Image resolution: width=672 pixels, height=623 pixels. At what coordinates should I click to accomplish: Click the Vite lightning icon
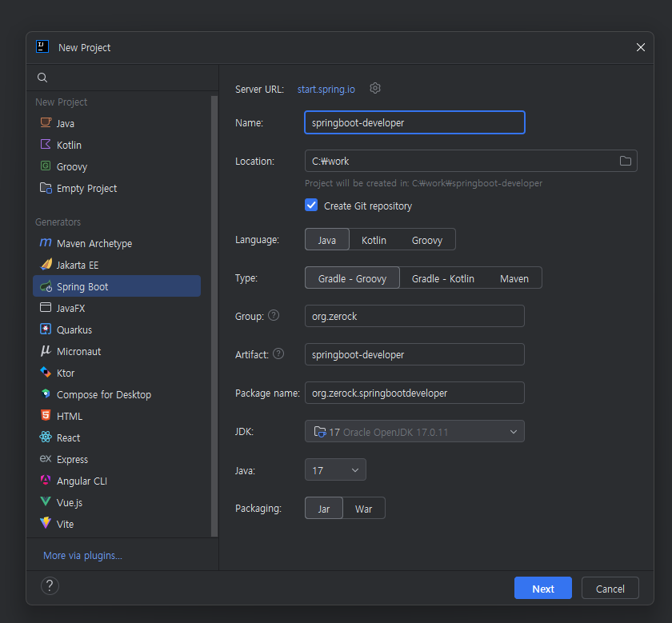pos(46,523)
